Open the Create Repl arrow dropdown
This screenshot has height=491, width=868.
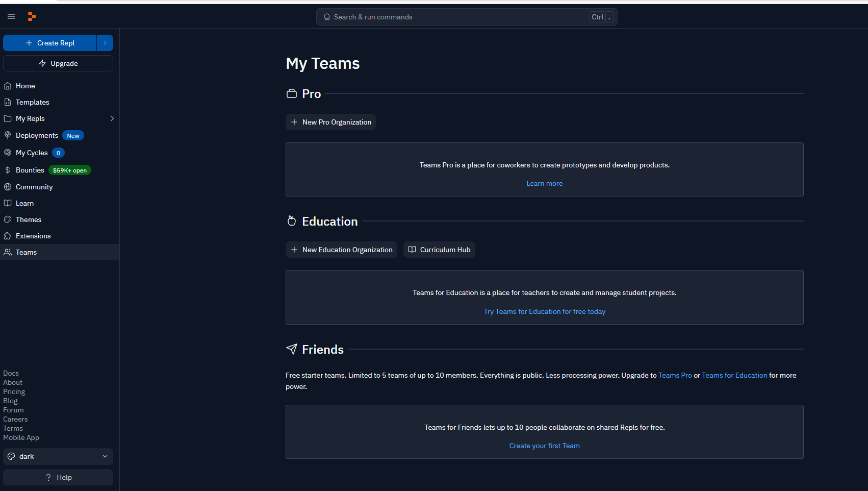105,43
